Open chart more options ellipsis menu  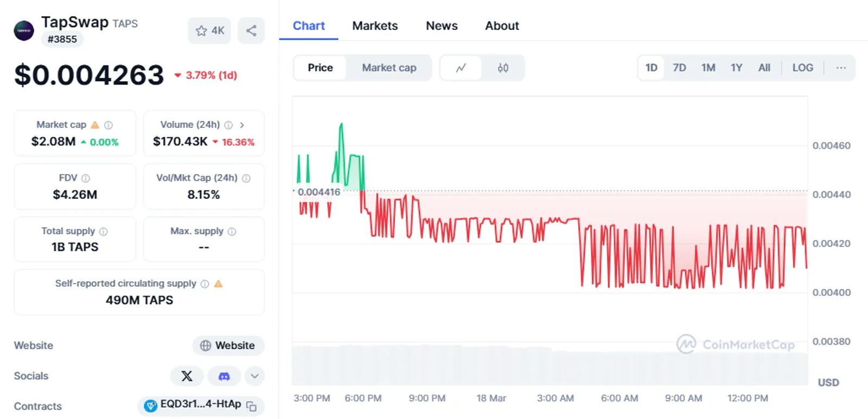click(841, 68)
